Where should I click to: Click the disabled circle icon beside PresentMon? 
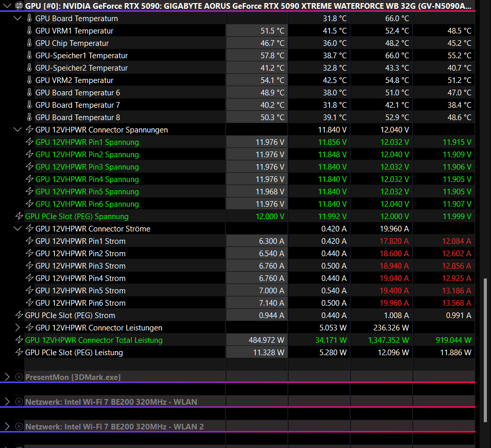coord(19,377)
